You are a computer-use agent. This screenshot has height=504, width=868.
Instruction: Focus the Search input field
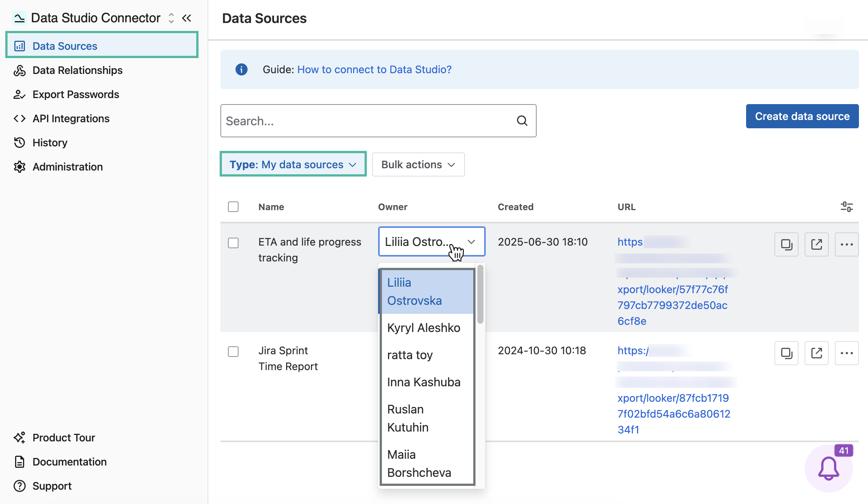(x=378, y=121)
